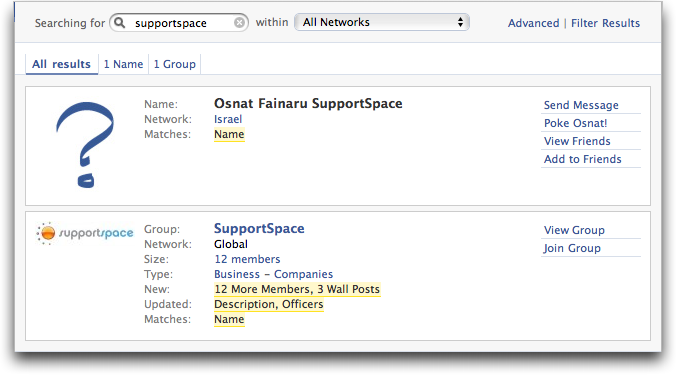This screenshot has height=375, width=676.
Task: Click Join Group link
Action: [572, 248]
